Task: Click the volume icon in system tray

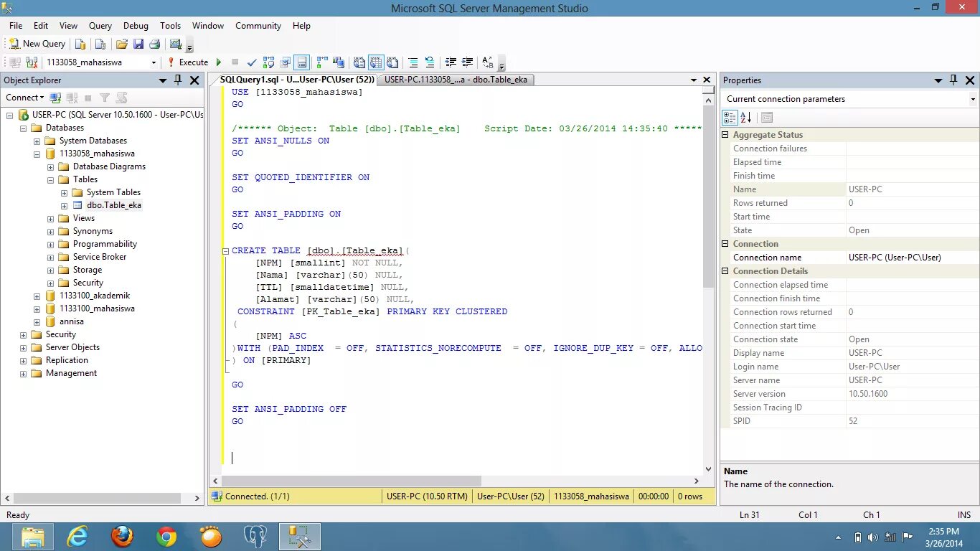Action: [873, 537]
